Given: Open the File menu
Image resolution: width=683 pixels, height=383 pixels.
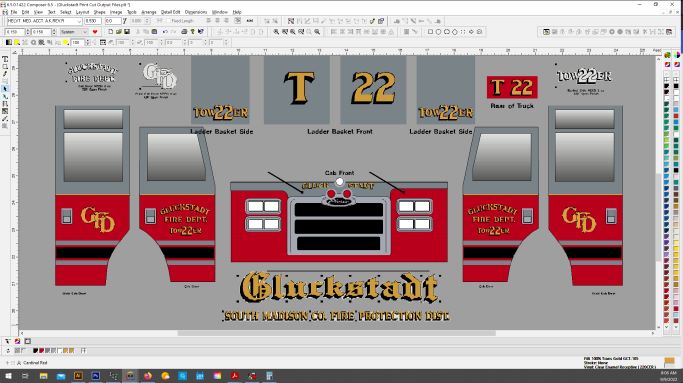Looking at the screenshot, I should tap(14, 12).
